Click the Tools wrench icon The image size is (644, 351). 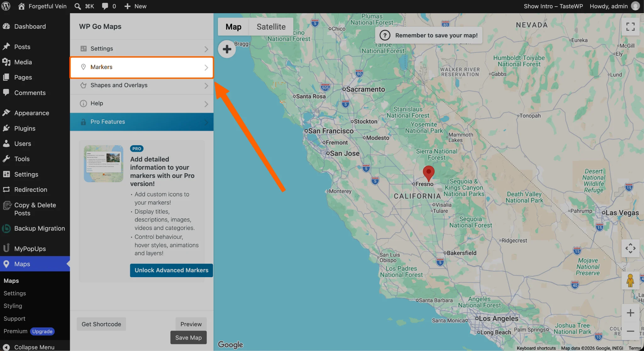coord(6,159)
